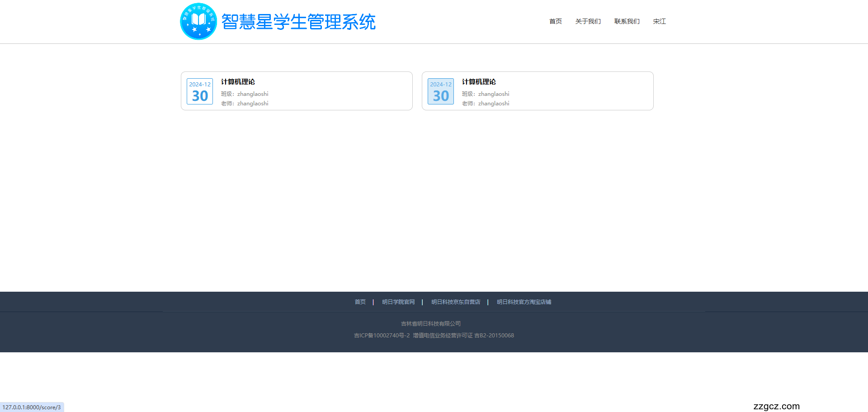Open 关于我们 from the navigation bar
This screenshot has height=412, width=868.
click(588, 21)
